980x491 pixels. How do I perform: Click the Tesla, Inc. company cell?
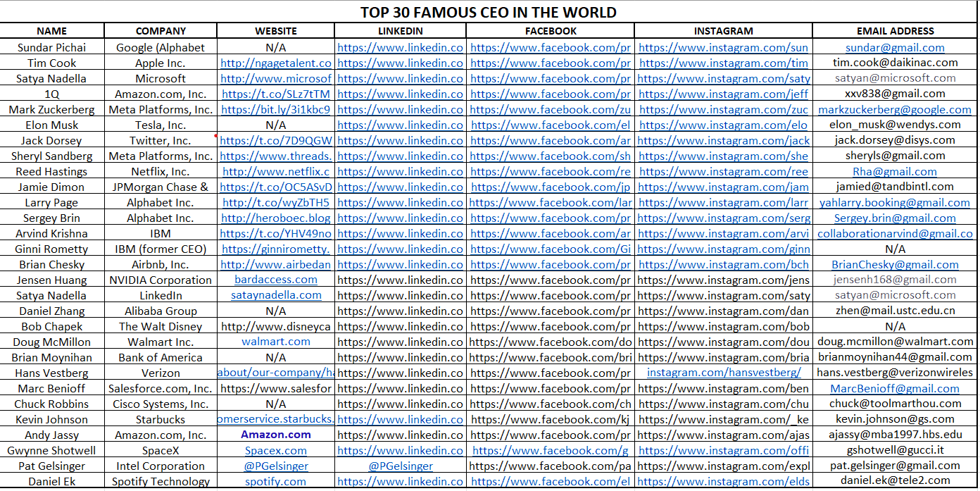161,125
